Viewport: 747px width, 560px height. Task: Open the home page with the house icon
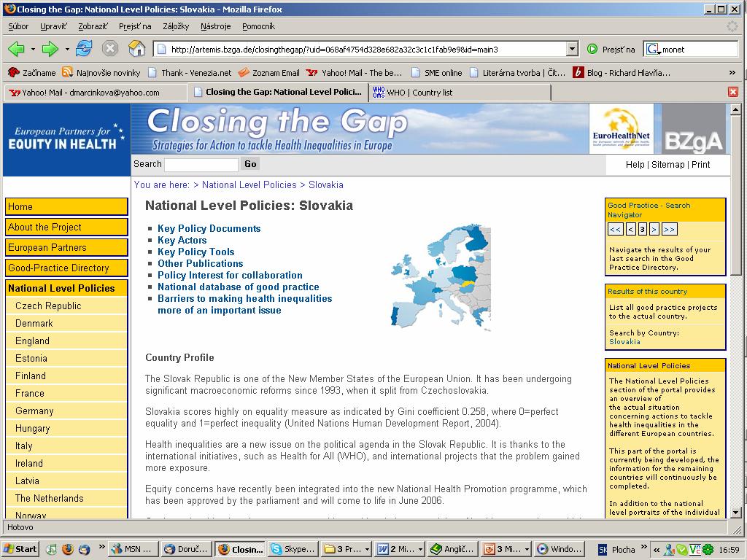[136, 49]
